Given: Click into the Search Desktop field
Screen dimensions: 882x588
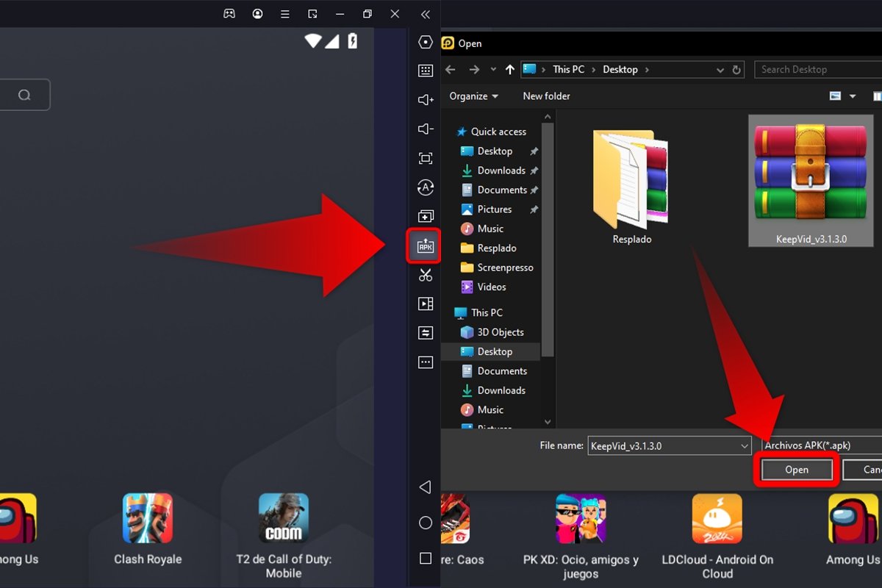Looking at the screenshot, I should click(x=818, y=70).
